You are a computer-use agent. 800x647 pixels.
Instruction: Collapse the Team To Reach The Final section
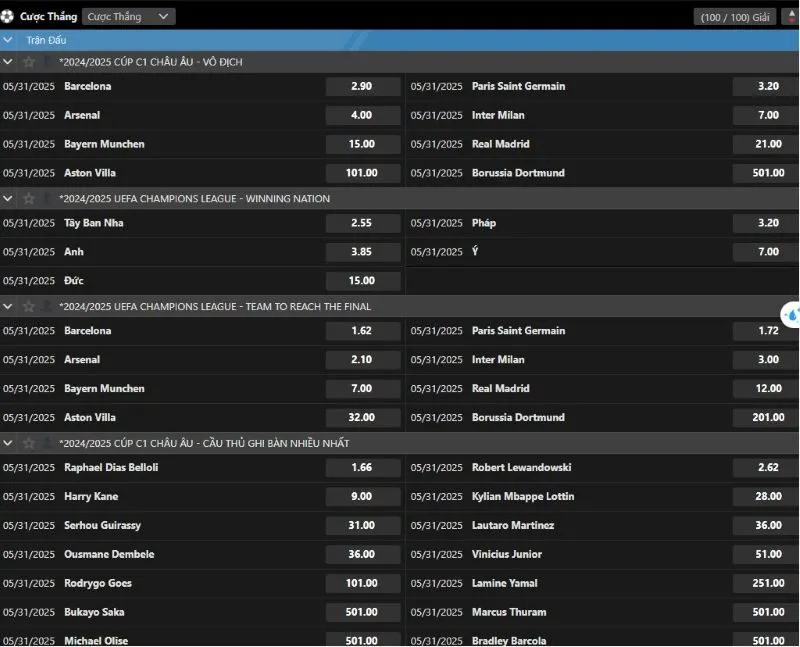[9, 306]
